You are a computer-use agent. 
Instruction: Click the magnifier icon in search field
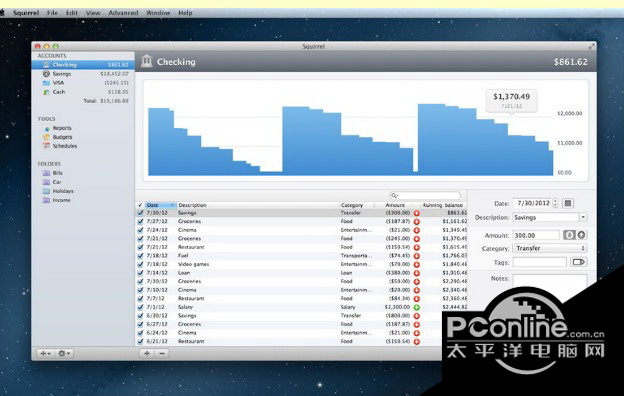394,195
